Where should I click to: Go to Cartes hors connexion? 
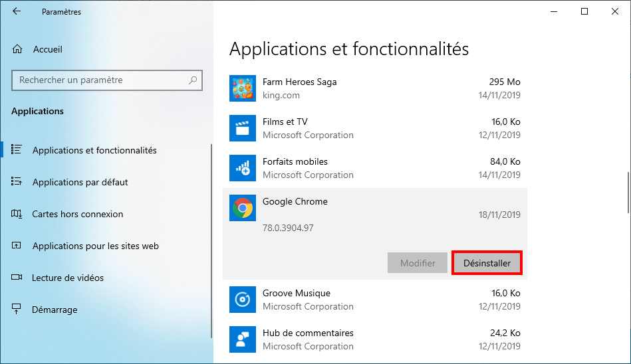(x=78, y=214)
